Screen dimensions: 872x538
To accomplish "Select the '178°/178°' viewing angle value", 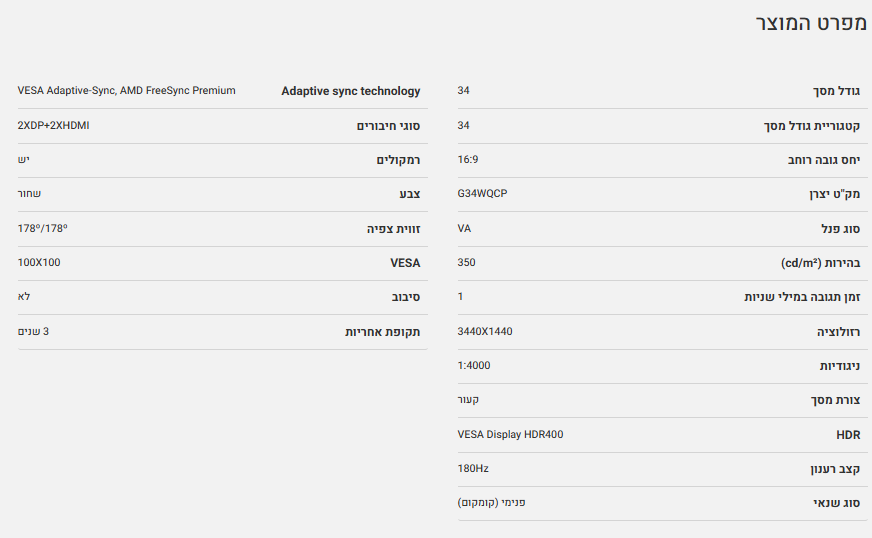I will pyautogui.click(x=42, y=228).
